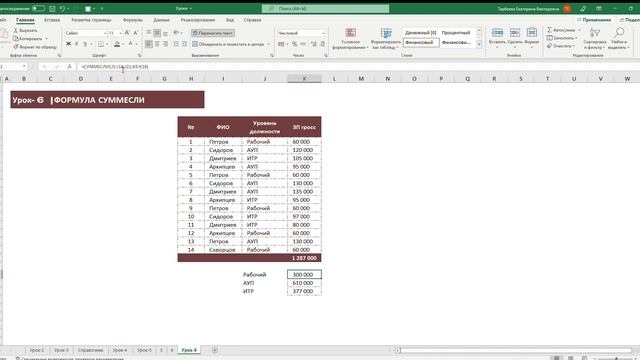Toggle Align Left

click(x=149, y=44)
